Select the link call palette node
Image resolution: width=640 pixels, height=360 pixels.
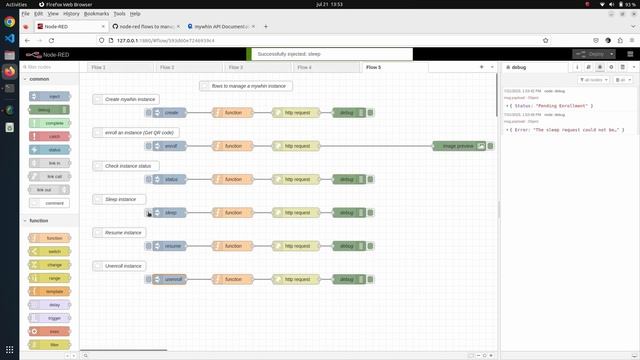coord(49,176)
